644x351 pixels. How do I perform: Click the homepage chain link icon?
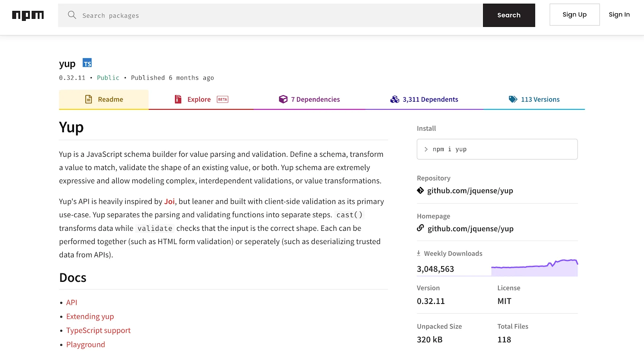click(421, 228)
